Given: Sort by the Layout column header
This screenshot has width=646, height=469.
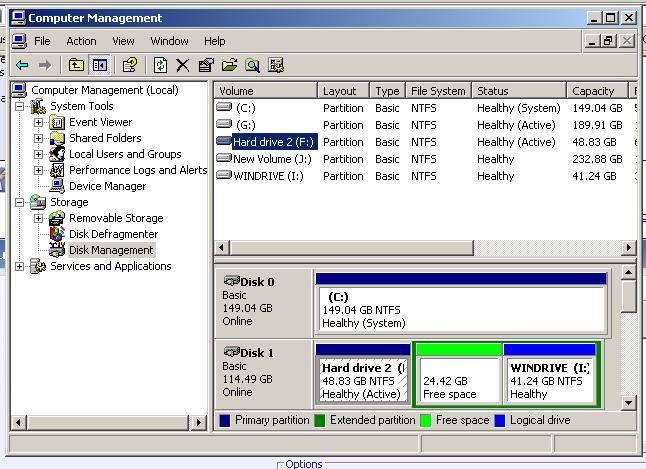Looking at the screenshot, I should tap(344, 91).
